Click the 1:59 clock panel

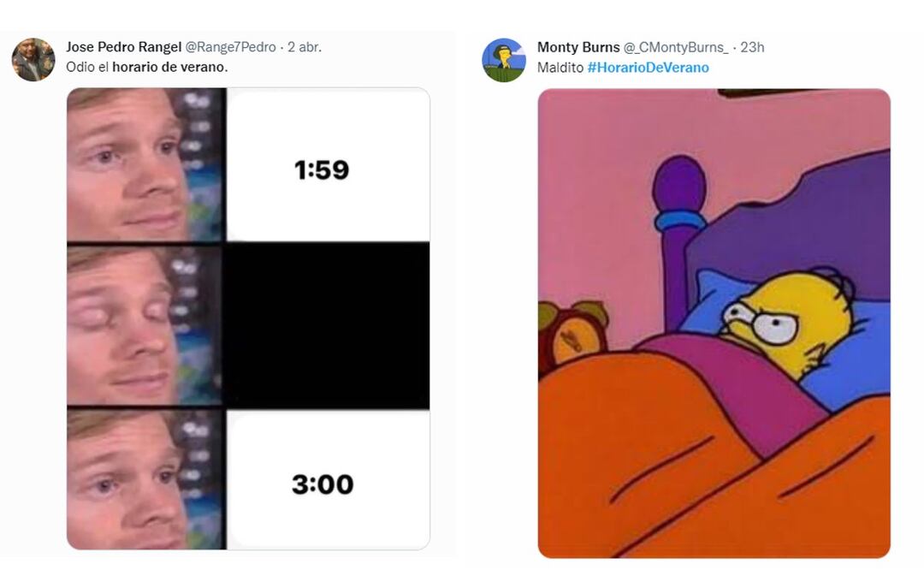click(328, 165)
